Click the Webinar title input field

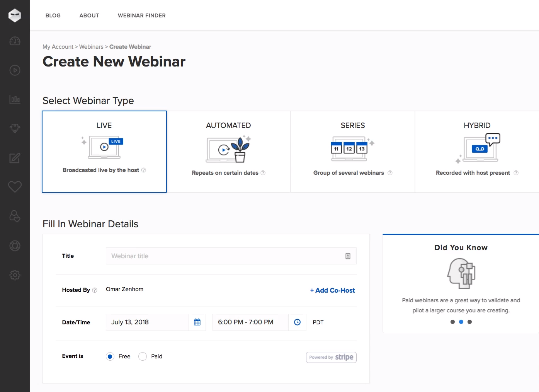(231, 256)
